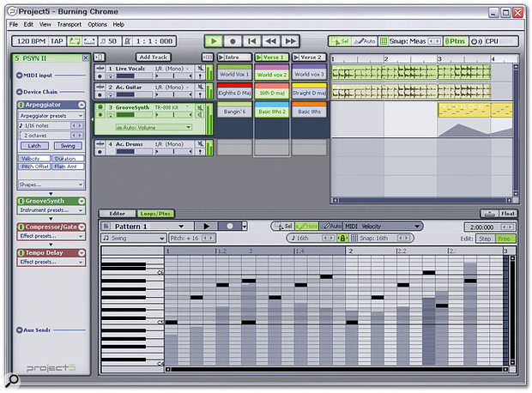The height and width of the screenshot is (393, 532).
Task: Click the Swing button in Arpeggiator
Action: (68, 146)
